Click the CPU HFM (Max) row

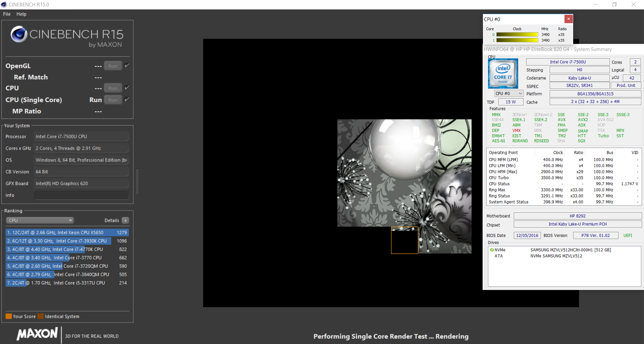pyautogui.click(x=564, y=172)
